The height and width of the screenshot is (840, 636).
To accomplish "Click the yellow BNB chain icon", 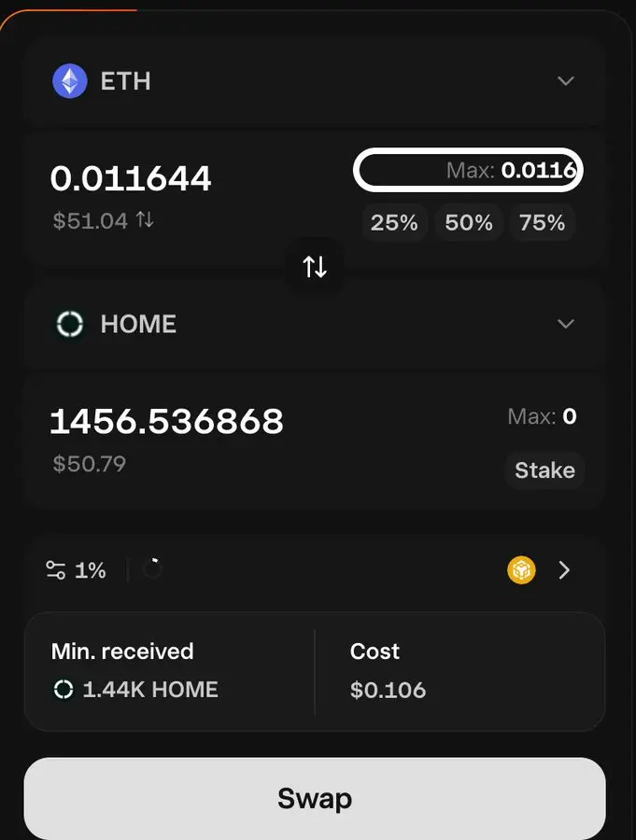I will pyautogui.click(x=521, y=570).
